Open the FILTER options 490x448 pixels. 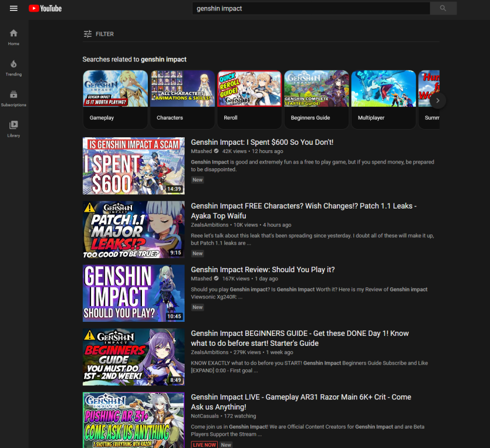(99, 34)
